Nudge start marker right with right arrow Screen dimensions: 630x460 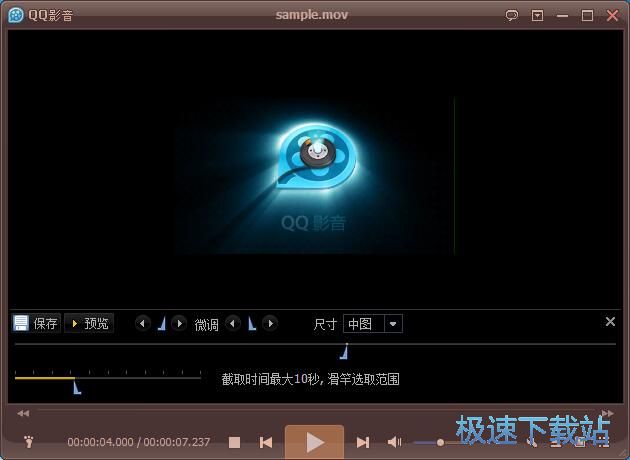179,323
